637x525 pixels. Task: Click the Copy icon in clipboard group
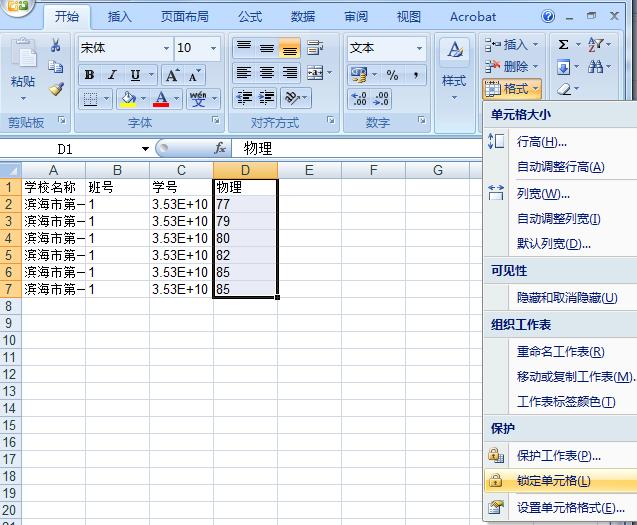pos(56,66)
